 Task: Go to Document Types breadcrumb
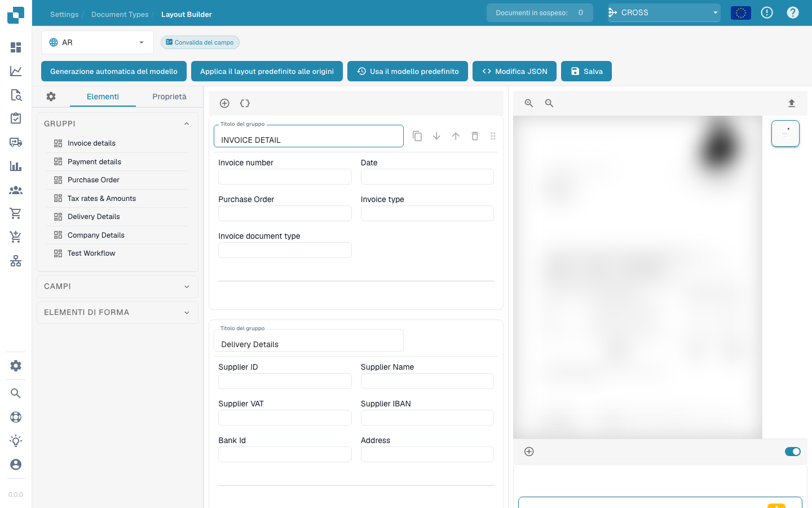pyautogui.click(x=120, y=15)
